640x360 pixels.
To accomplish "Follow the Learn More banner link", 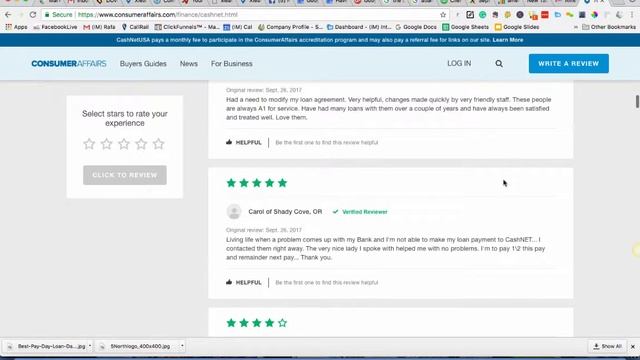I will (x=508, y=40).
